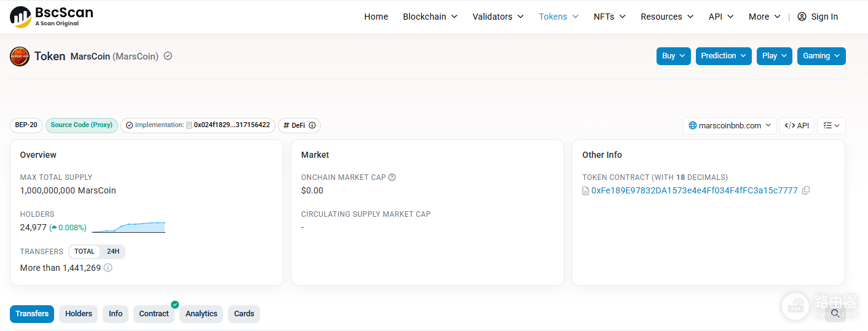Click the # DeFi tag

point(299,125)
